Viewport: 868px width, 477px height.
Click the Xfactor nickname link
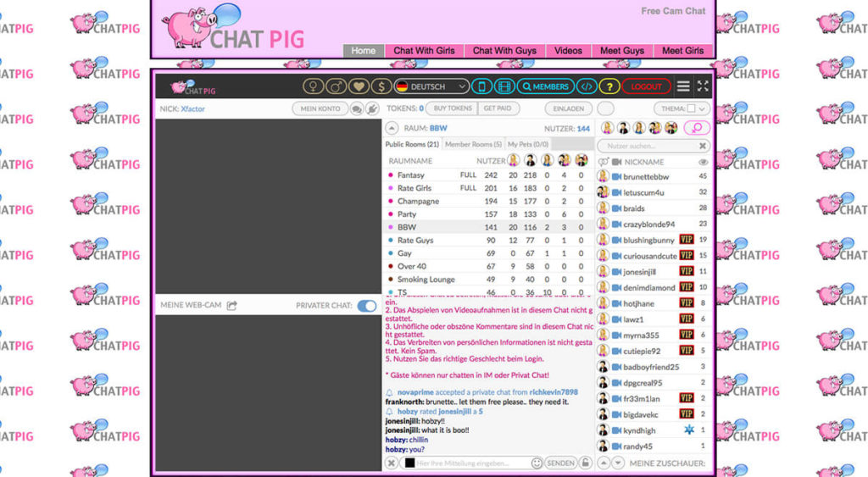pyautogui.click(x=192, y=109)
